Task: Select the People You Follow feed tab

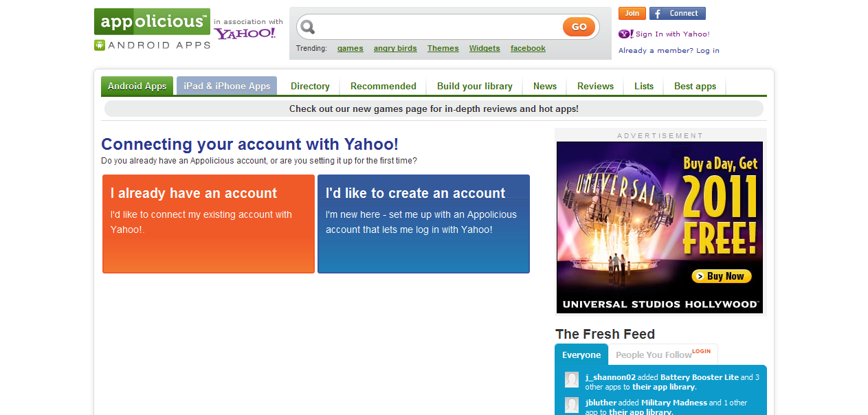Action: 654,355
